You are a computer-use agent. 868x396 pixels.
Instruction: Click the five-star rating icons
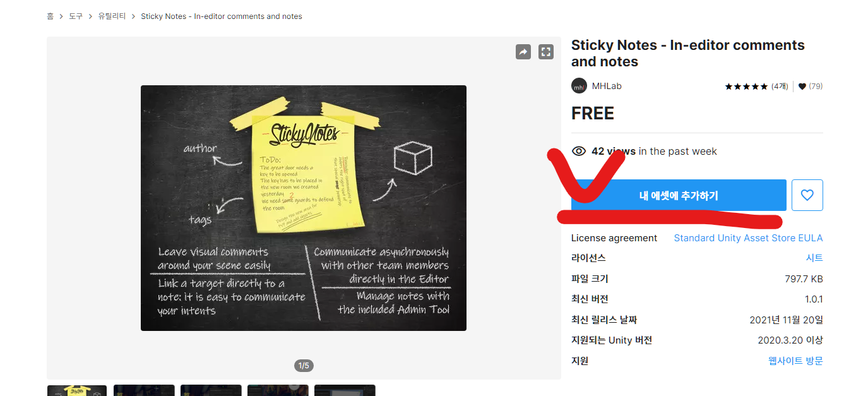point(746,87)
